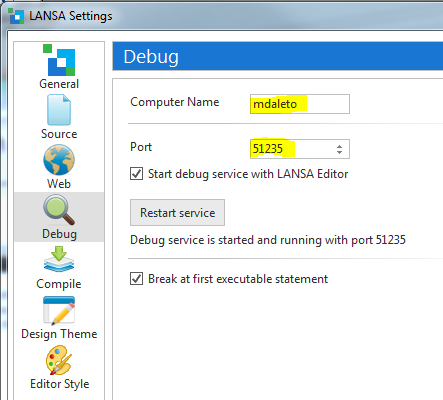Select the Debug magnifier icon
This screenshot has height=400, width=443.
[x=59, y=210]
